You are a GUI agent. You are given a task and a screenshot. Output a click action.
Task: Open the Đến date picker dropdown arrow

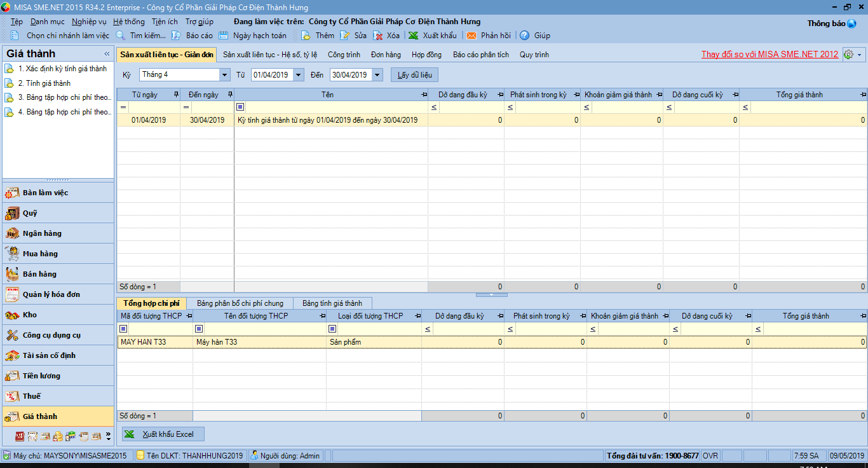377,75
